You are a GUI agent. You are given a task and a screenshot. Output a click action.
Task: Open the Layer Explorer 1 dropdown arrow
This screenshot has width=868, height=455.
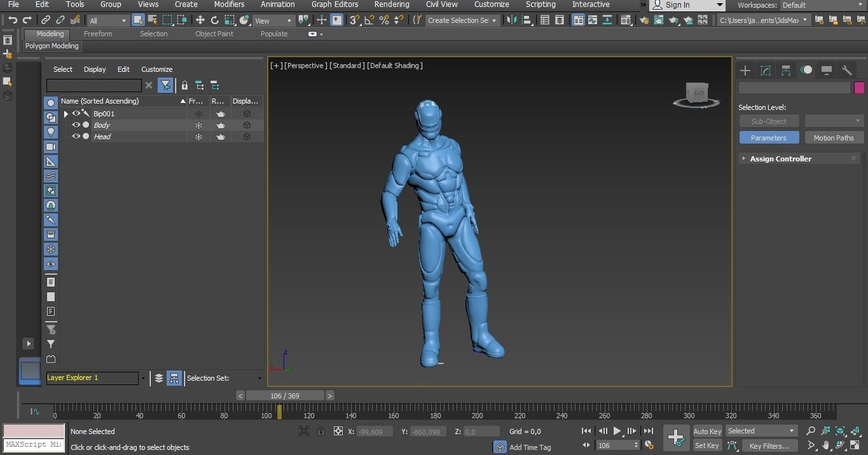point(143,378)
